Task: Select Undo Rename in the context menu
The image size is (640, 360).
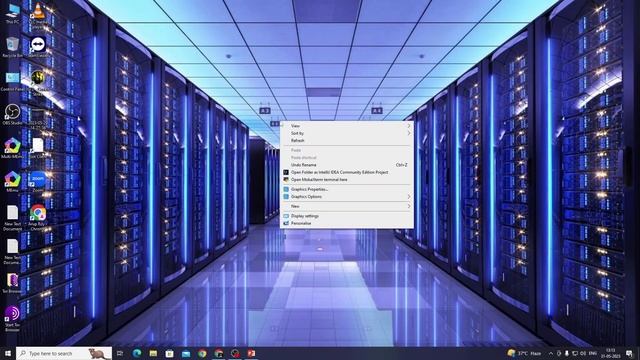Action: [x=347, y=165]
